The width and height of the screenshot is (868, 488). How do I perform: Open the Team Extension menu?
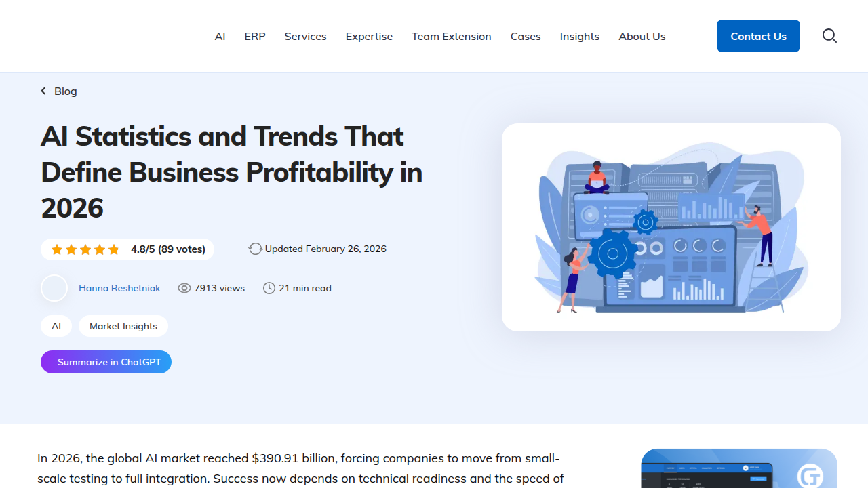point(452,36)
